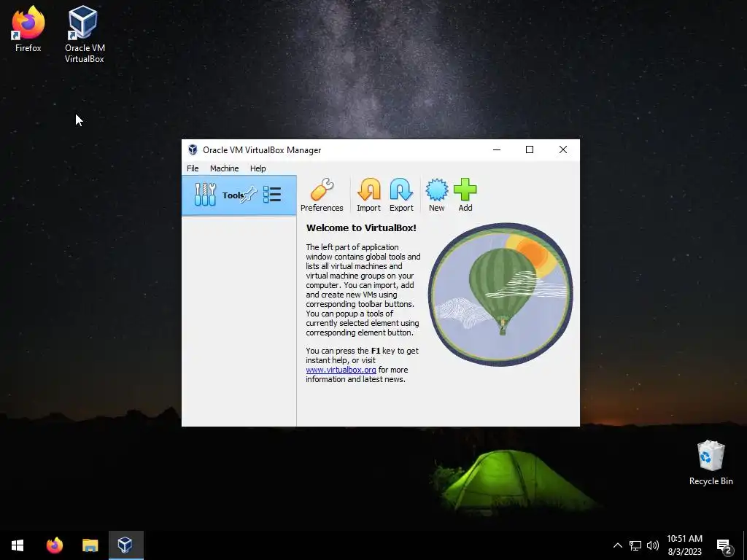Click the network status tray icon
Screen dimensions: 747x560
pos(635,545)
